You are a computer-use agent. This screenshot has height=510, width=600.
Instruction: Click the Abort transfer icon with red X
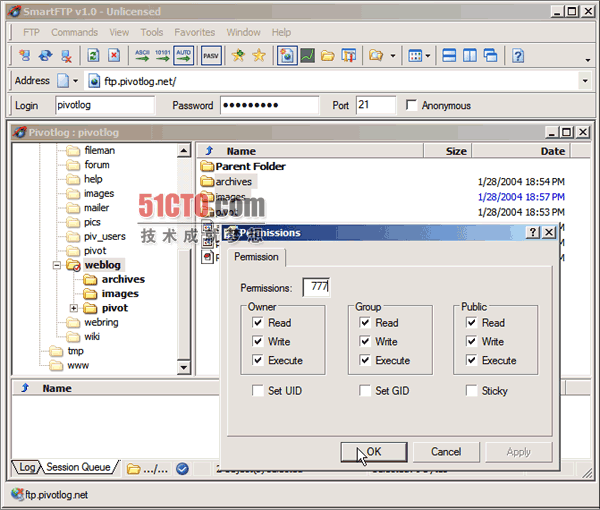(114, 56)
